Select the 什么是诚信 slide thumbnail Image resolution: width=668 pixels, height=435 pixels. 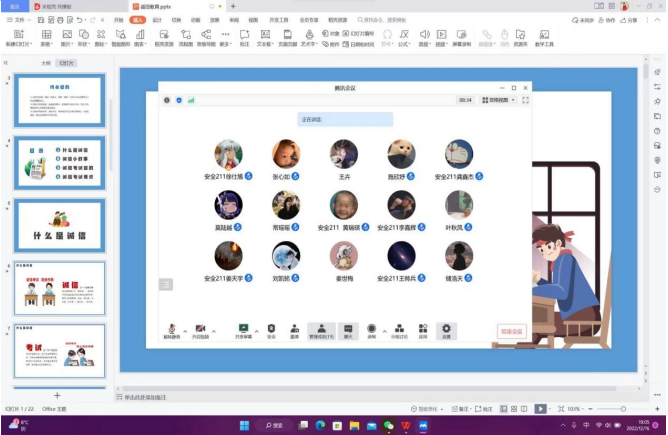[x=60, y=226]
